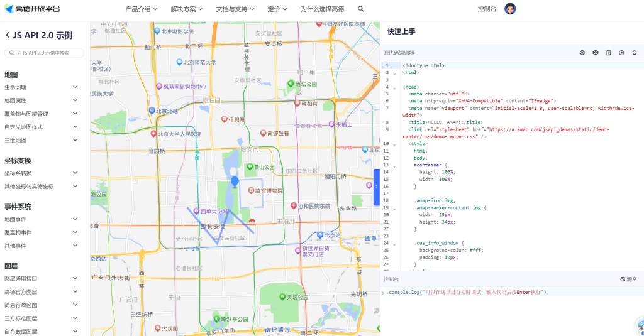Click the 故宫博物院 map POI icon
This screenshot has width=644, height=336.
pyautogui.click(x=251, y=190)
